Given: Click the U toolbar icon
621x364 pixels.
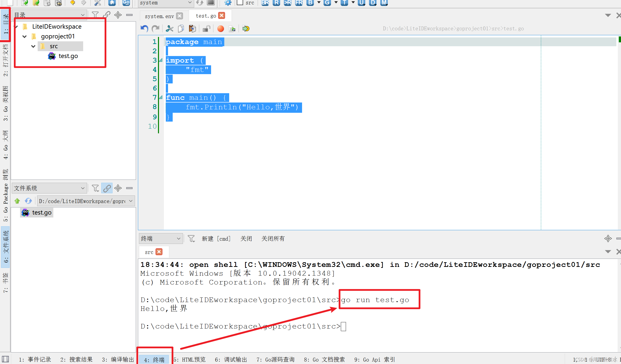Looking at the screenshot, I should (361, 3).
